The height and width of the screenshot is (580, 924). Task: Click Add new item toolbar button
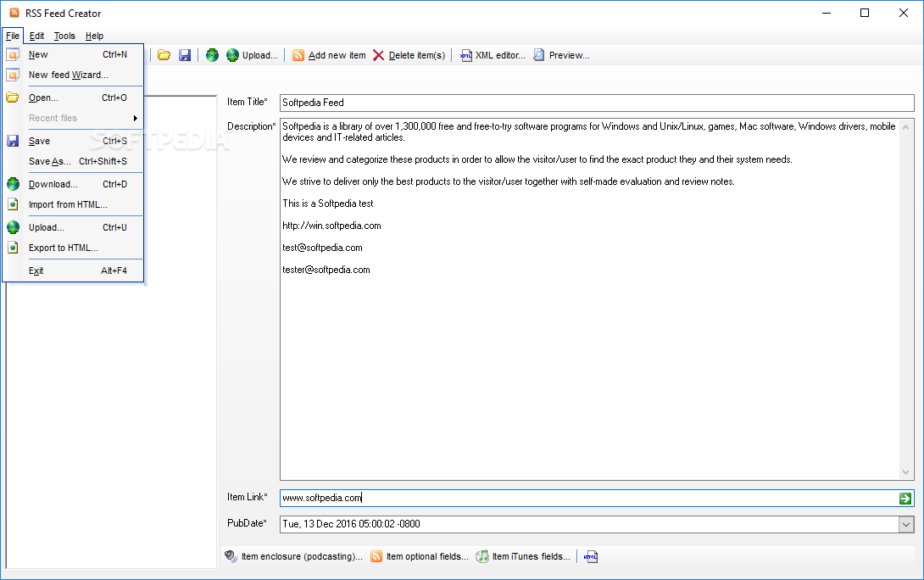[330, 55]
